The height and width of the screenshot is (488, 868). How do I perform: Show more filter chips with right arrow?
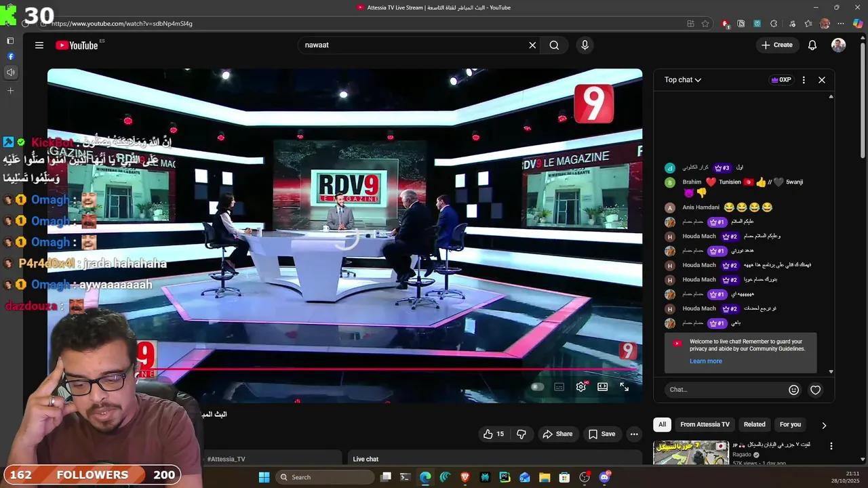824,426
